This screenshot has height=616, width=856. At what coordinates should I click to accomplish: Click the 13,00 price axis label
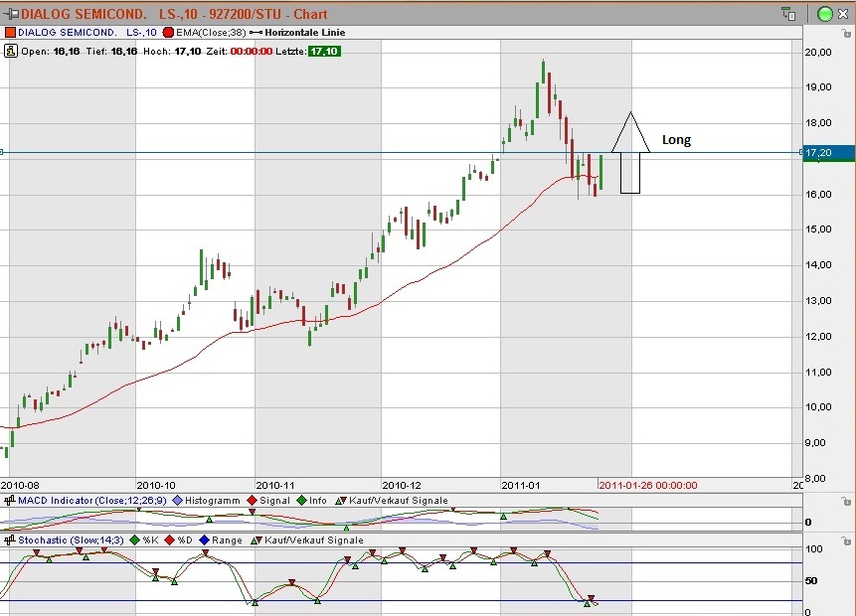818,301
